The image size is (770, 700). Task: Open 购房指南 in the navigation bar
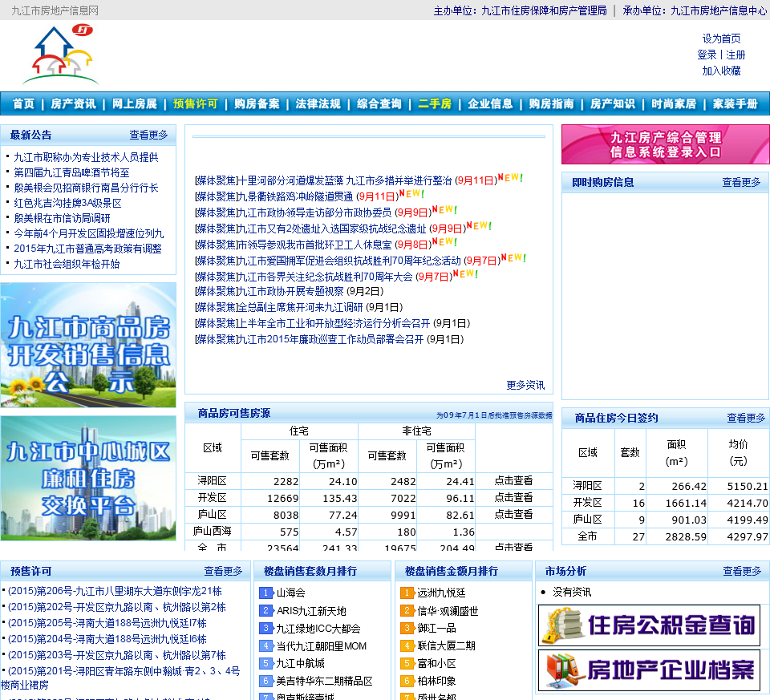pyautogui.click(x=552, y=103)
